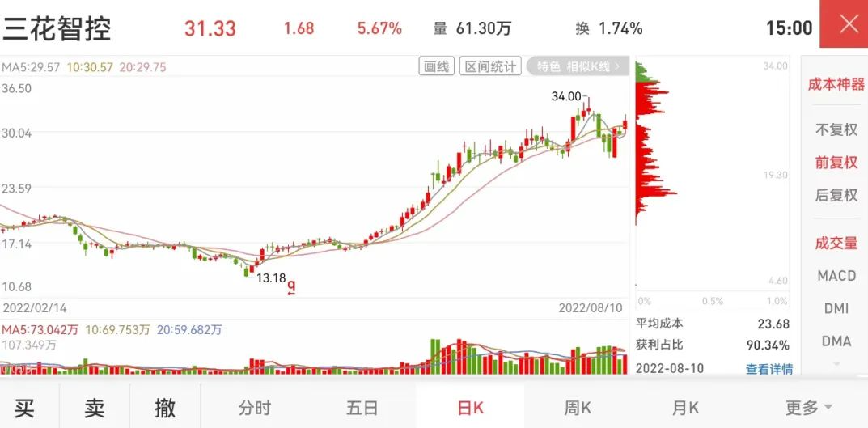Screen dimensions: 868x428
Task: Open the 特色 相似K线 feature pill
Action: [578, 67]
